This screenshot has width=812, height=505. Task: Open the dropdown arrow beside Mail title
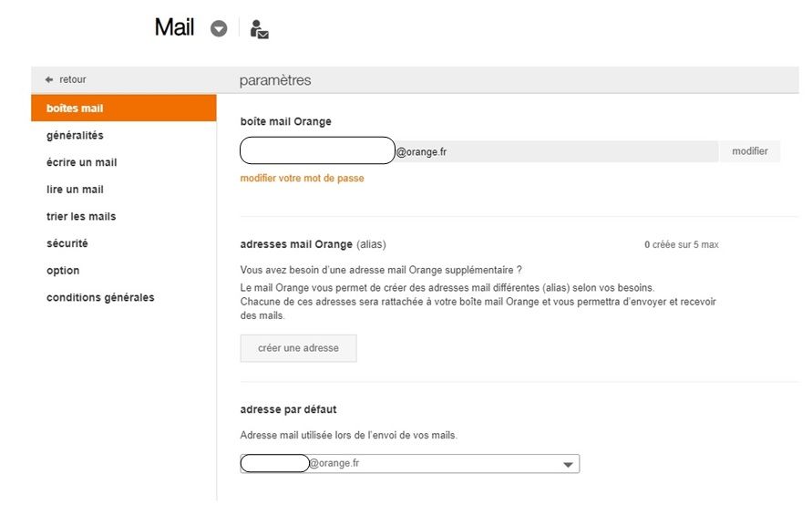tap(218, 28)
